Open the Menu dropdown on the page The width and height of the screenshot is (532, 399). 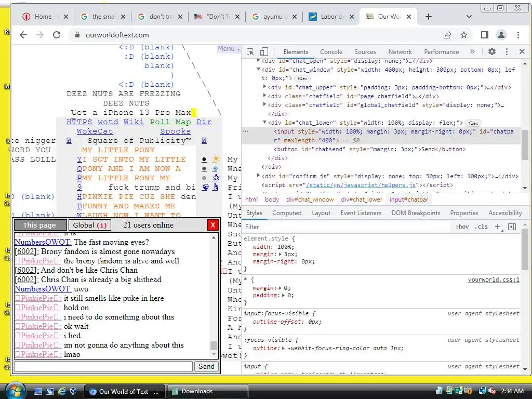(229, 49)
